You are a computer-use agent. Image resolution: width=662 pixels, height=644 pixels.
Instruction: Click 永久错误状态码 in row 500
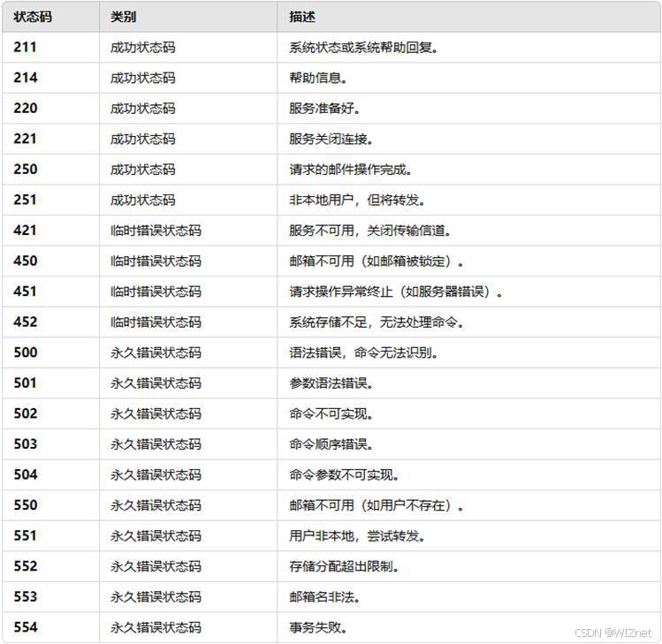pos(156,352)
